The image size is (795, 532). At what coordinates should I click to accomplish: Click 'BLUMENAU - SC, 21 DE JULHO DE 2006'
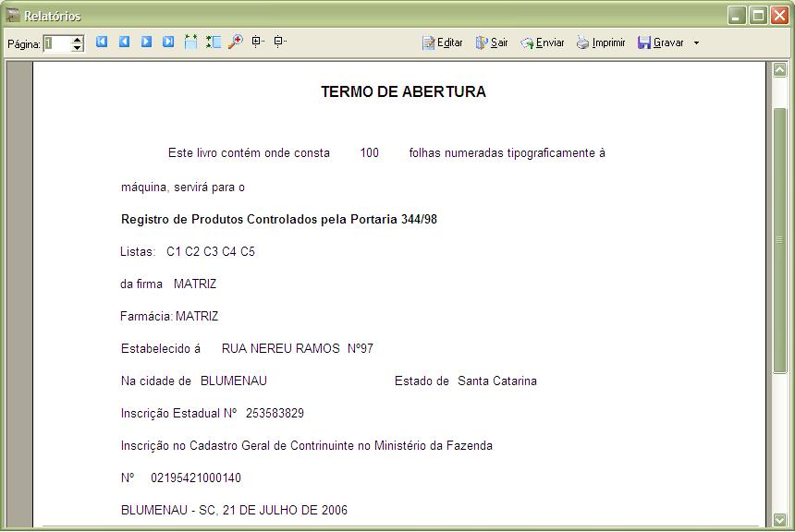(x=234, y=510)
